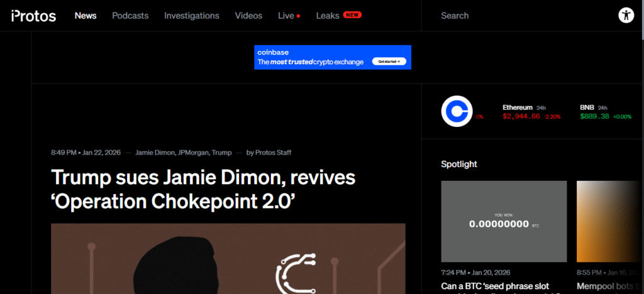Open the BTC seed phrase slot thumbnail
The height and width of the screenshot is (294, 644).
coord(504,221)
